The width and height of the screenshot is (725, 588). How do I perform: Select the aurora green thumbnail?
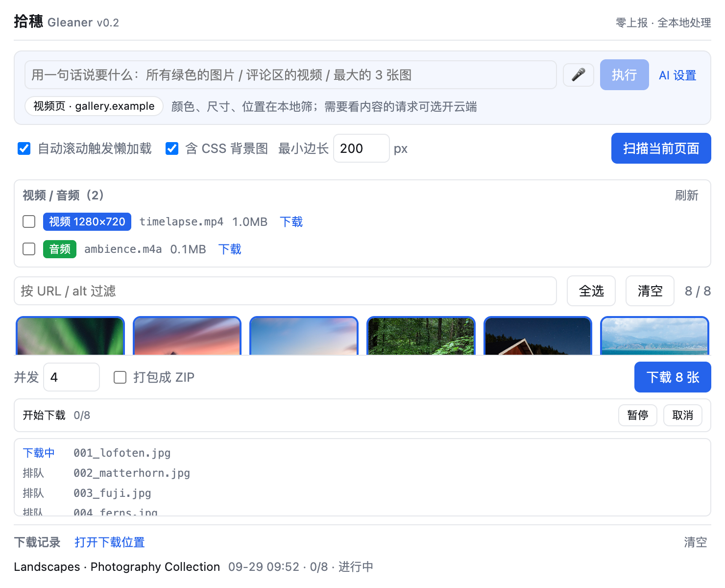coord(71,336)
